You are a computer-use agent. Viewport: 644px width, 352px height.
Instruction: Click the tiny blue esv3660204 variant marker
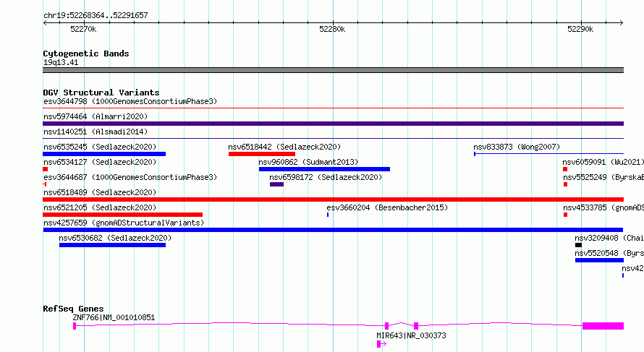tap(328, 215)
